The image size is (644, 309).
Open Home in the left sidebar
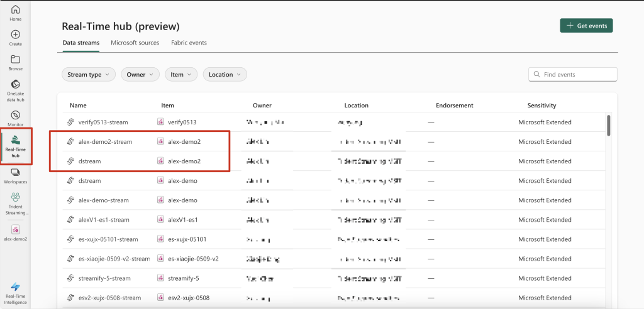coord(16,13)
